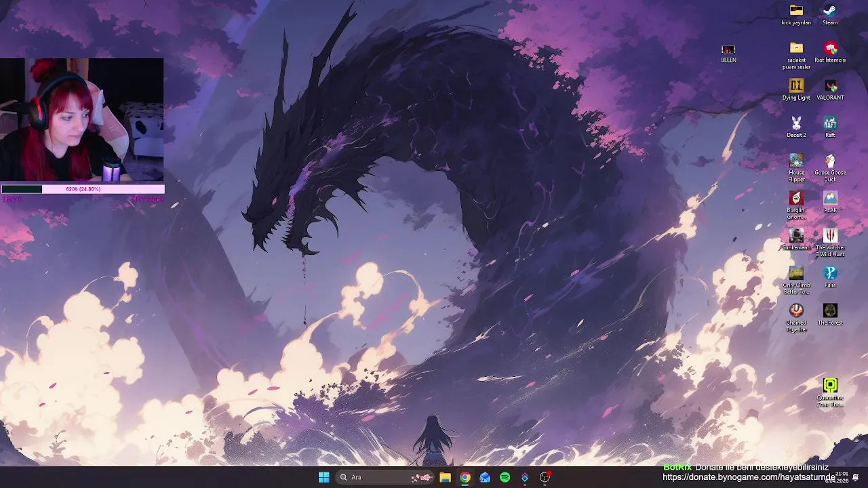Viewport: 868px width, 488px height.
Task: Select The Forest game shortcut
Action: click(830, 314)
